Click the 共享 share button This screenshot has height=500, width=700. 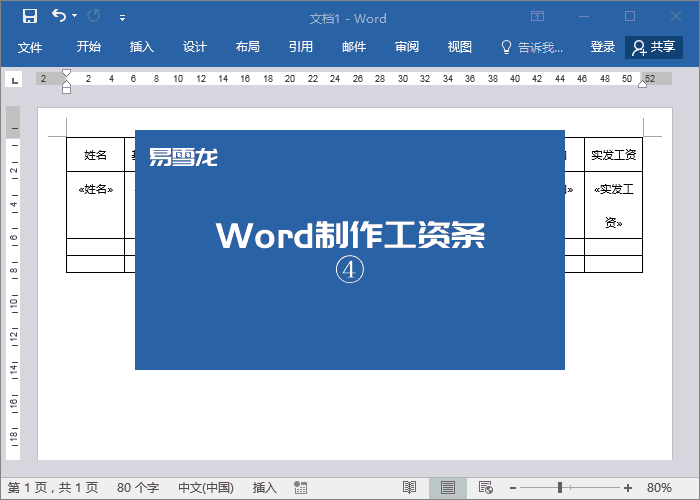[x=654, y=47]
